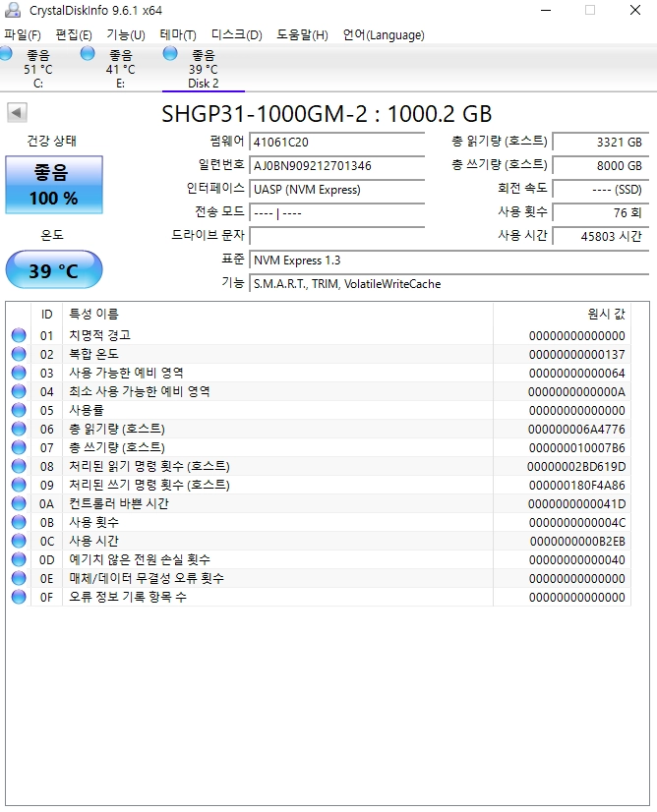Close the CrystalDiskInfo window
The width and height of the screenshot is (657, 812).
pyautogui.click(x=635, y=10)
